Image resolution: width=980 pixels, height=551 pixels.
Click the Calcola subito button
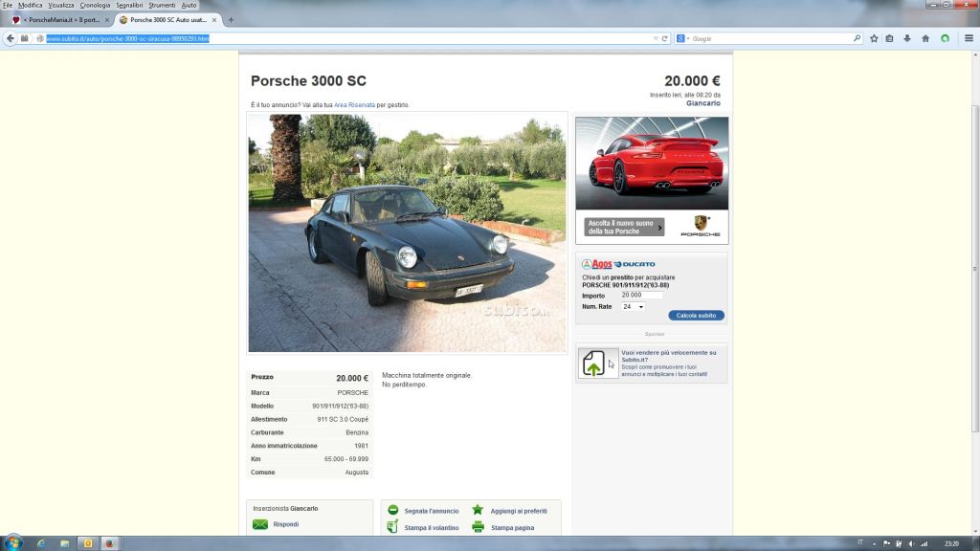pos(697,316)
